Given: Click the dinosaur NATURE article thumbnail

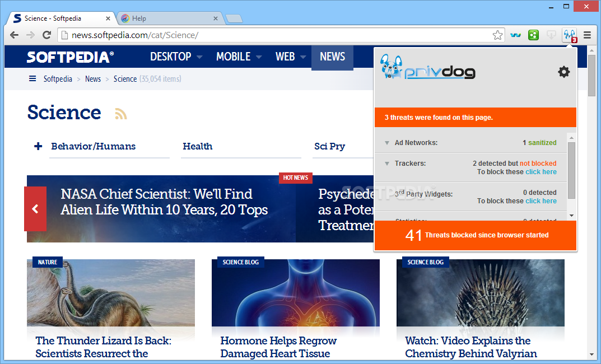Looking at the screenshot, I should tap(111, 293).
